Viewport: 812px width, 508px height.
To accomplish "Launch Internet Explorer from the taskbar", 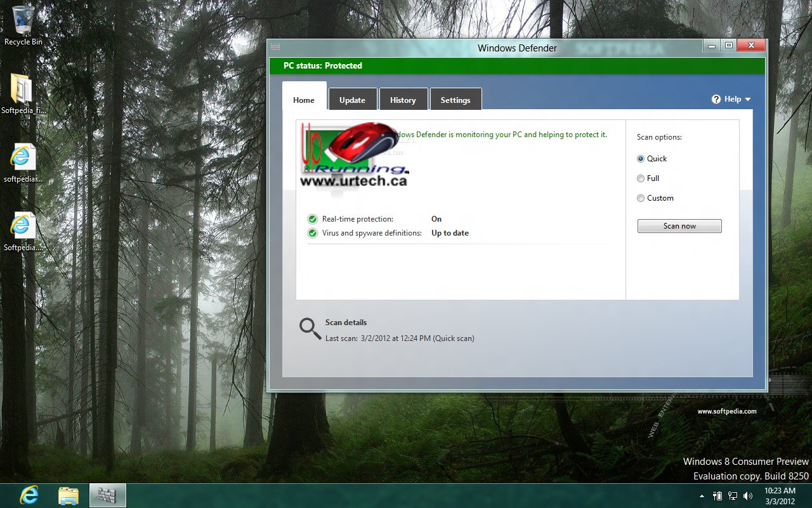I will point(29,495).
